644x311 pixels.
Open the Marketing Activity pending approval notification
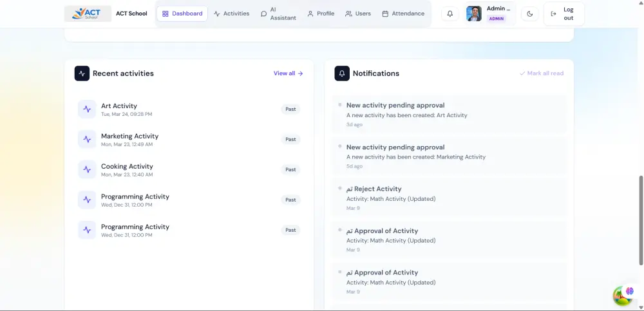pos(450,156)
